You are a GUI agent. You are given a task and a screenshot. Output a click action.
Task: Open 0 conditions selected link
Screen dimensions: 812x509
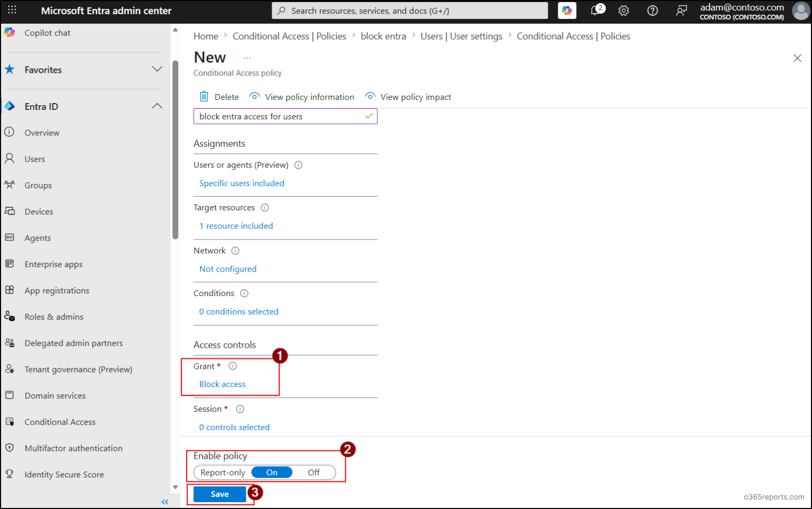click(239, 312)
